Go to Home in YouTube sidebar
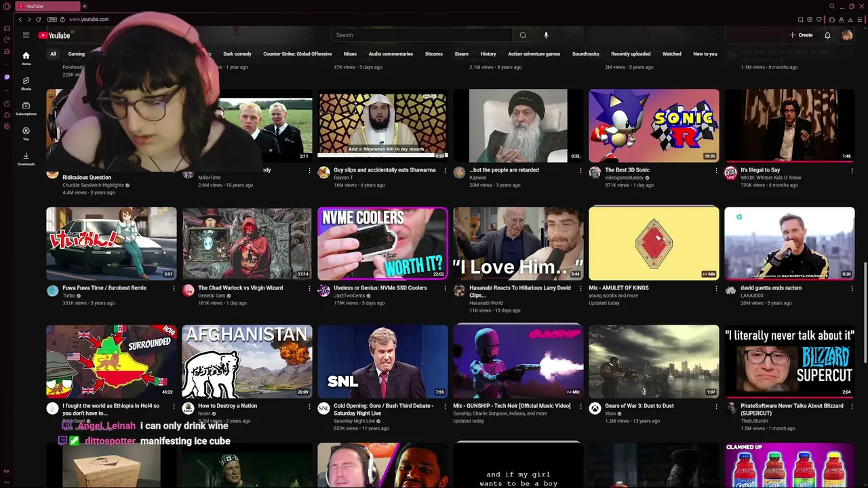This screenshot has height=488, width=868. click(26, 58)
